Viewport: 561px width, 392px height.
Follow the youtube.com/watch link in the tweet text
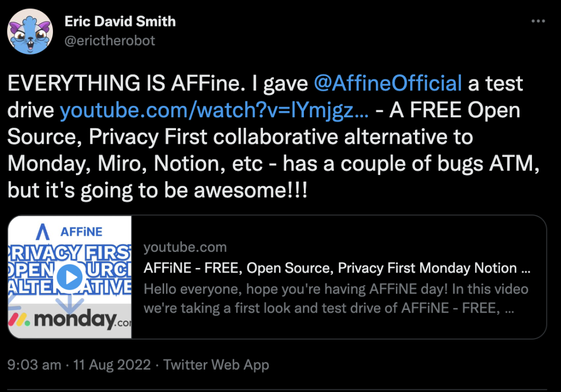click(215, 111)
